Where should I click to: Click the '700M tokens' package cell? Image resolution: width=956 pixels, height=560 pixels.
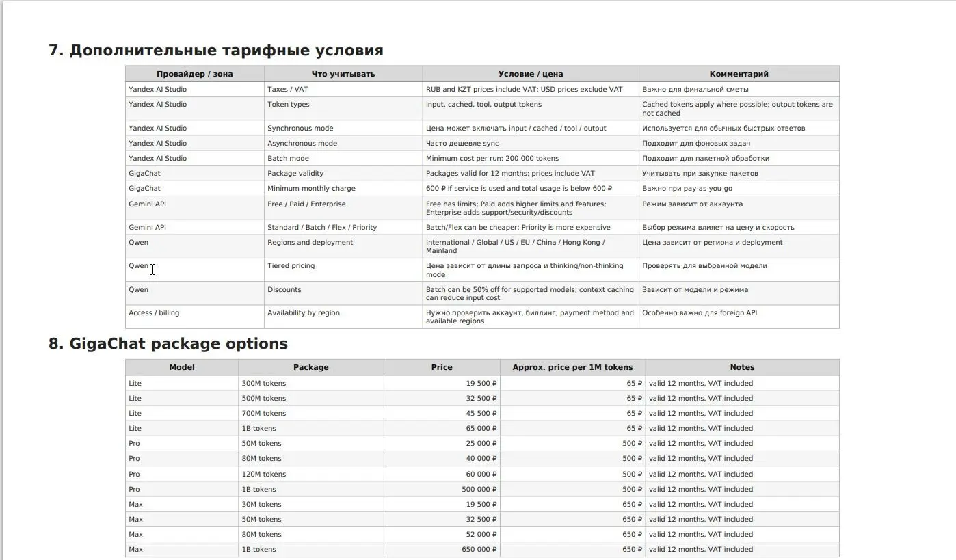tap(311, 414)
